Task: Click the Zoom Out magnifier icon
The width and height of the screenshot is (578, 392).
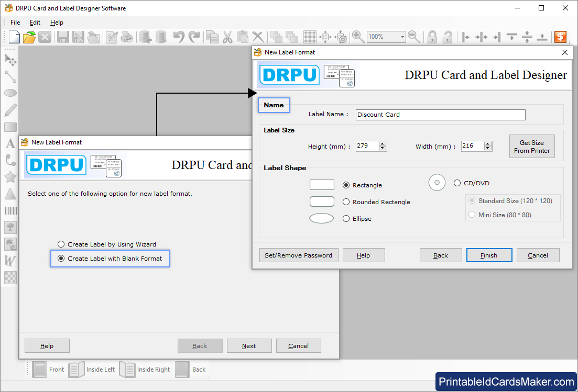Action: tap(414, 37)
